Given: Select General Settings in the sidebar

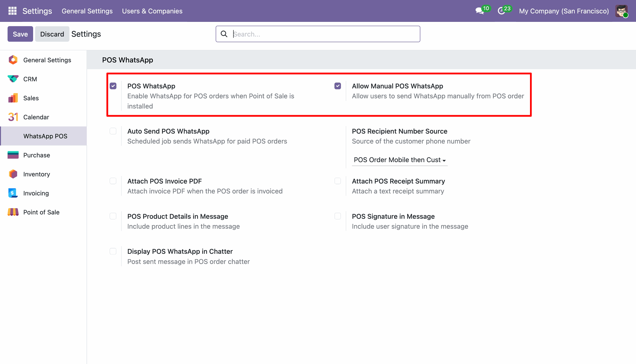Looking at the screenshot, I should (x=43, y=60).
